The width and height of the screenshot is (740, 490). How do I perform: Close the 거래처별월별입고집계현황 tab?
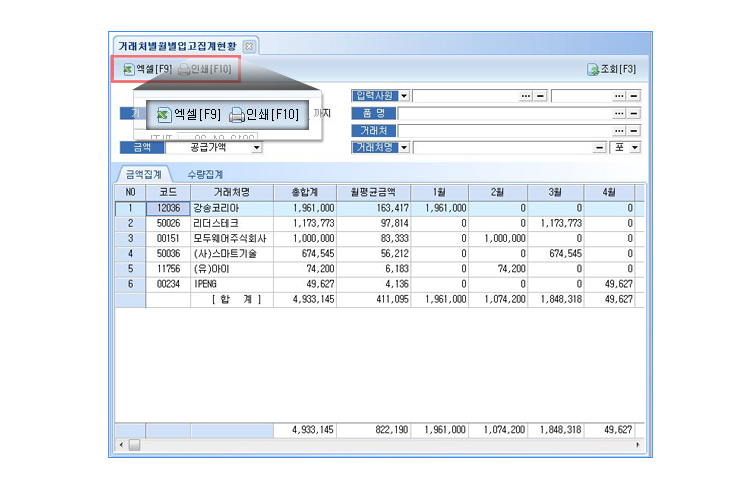(249, 46)
